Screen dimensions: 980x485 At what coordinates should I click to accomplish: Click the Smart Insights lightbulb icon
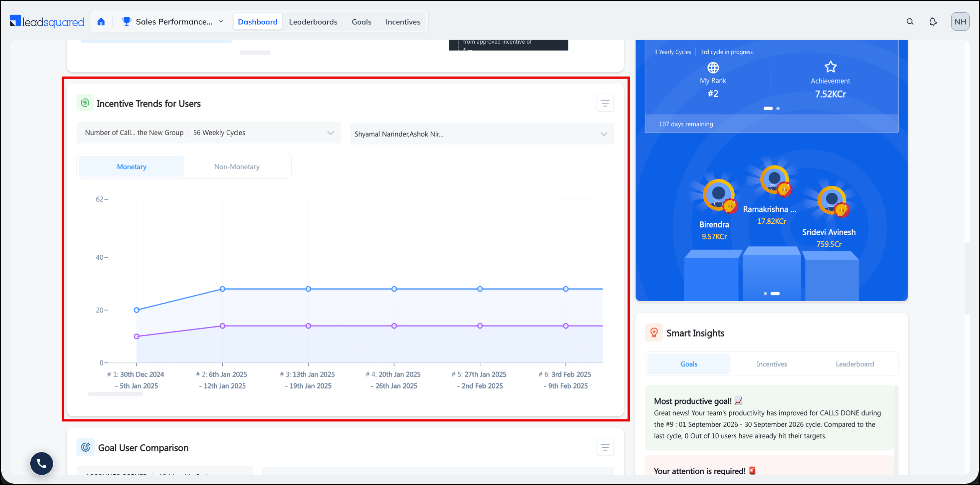[654, 333]
